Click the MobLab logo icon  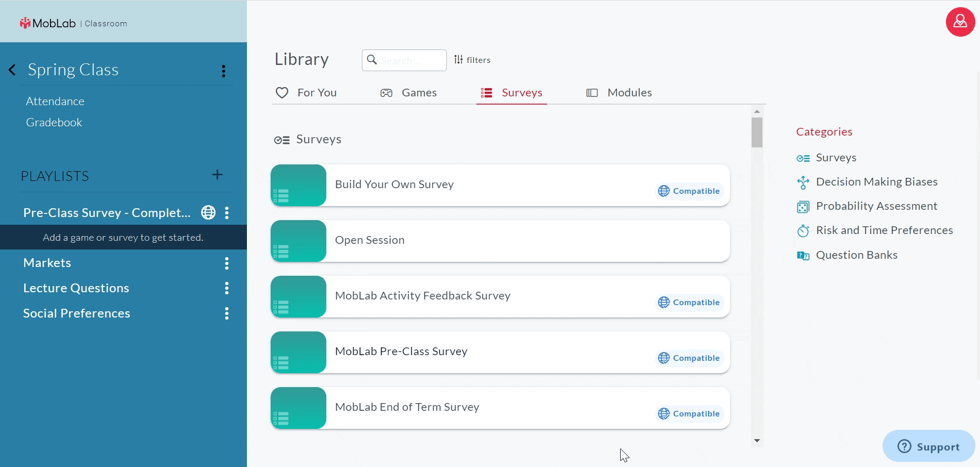(25, 23)
